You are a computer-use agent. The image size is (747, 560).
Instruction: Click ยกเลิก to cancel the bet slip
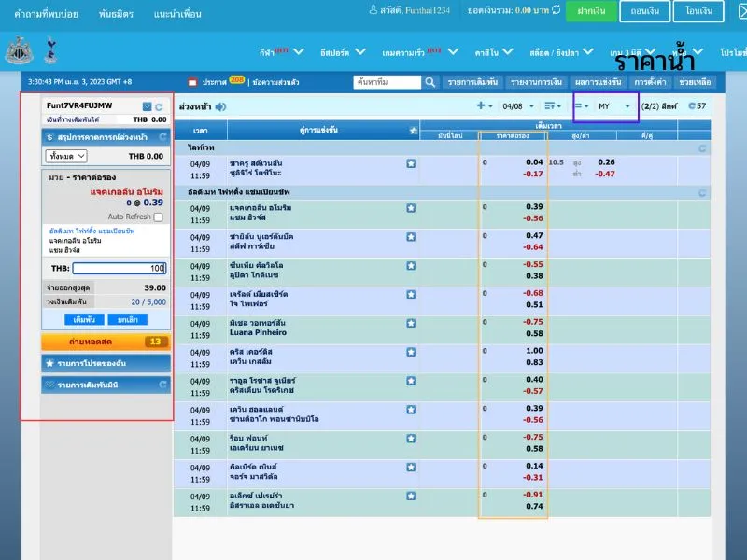pyautogui.click(x=128, y=319)
